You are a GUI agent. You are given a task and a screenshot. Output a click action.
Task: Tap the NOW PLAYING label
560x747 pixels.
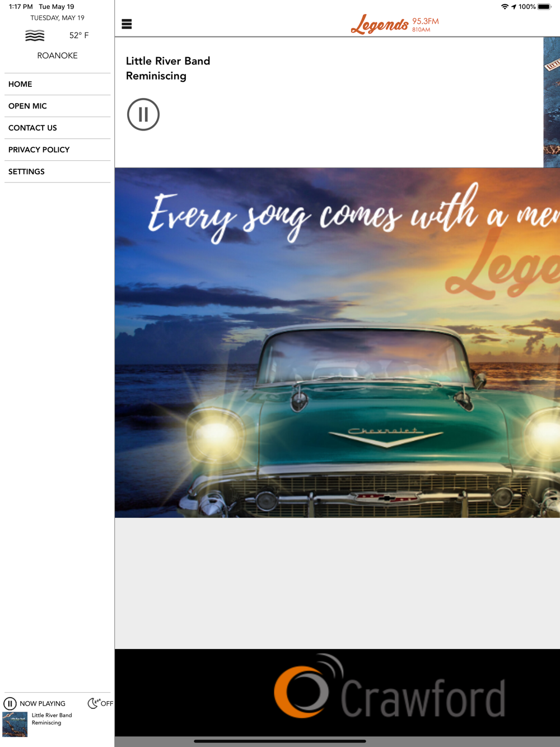[43, 703]
